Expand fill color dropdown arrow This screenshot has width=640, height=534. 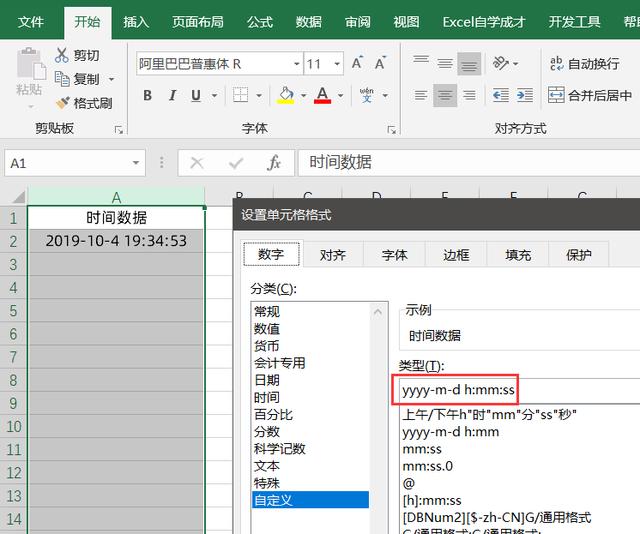click(x=303, y=96)
